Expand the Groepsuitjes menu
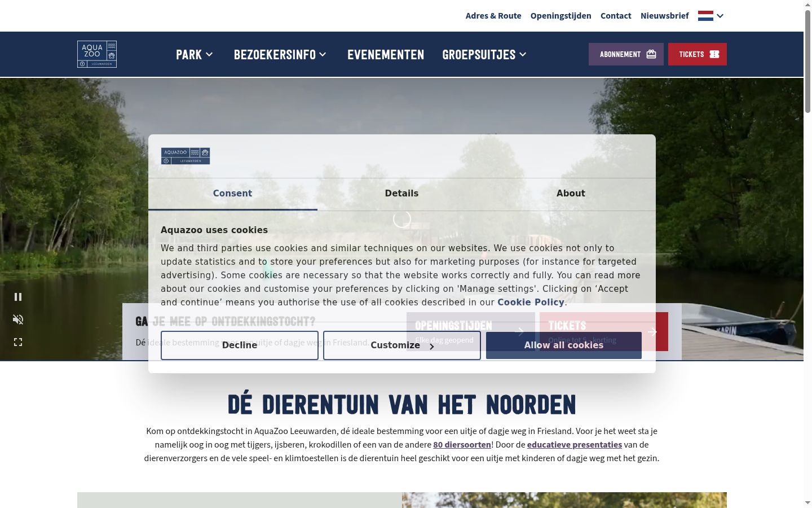The image size is (812, 508). coord(484,54)
